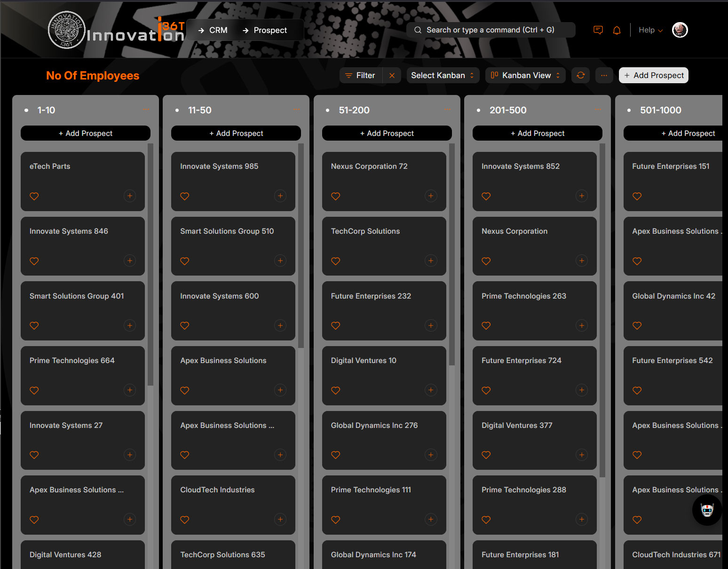Open the Kanban View switcher dropdown
The image size is (728, 569).
[x=525, y=75]
